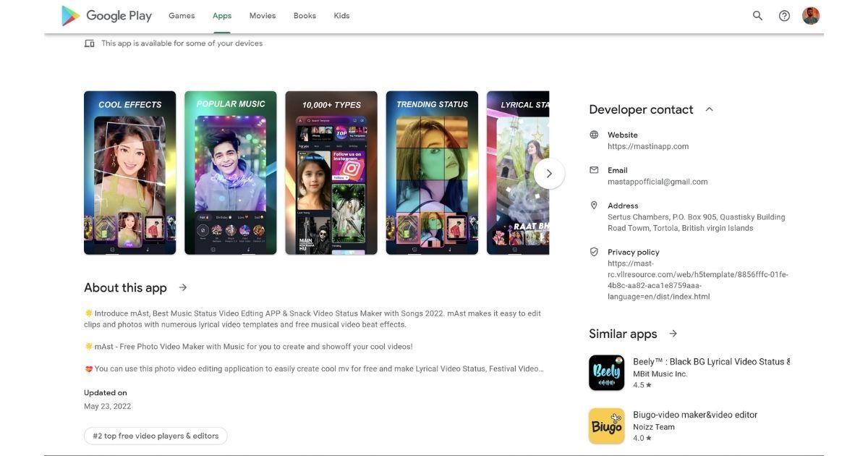Image resolution: width=868 pixels, height=456 pixels.
Task: Open the TRENDING STATUS screenshot
Action: coord(432,173)
